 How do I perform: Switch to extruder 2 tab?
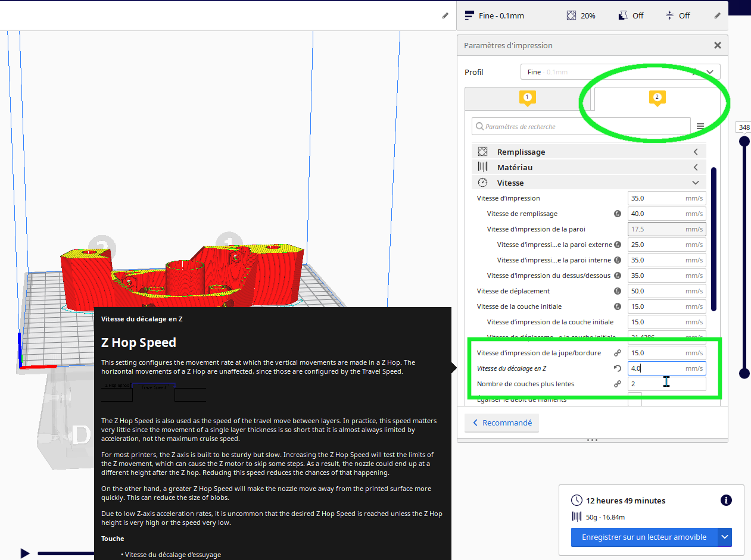point(657,99)
